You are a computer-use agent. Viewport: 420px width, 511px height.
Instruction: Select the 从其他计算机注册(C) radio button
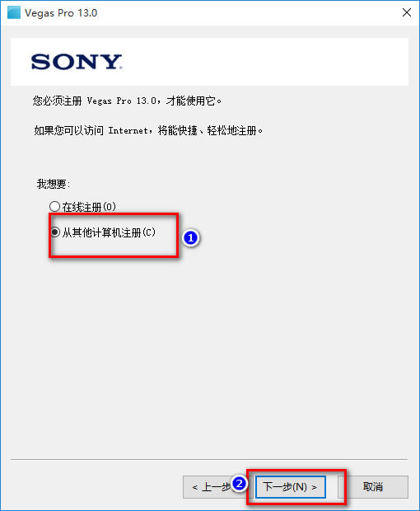(x=55, y=232)
